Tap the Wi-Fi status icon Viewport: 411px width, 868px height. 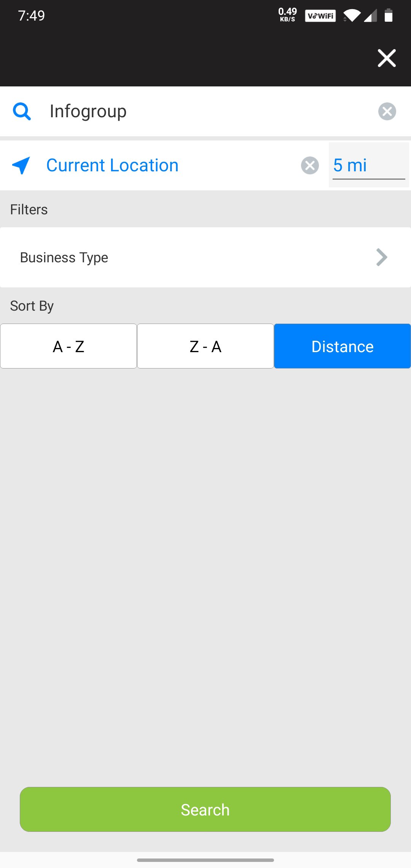(x=351, y=16)
